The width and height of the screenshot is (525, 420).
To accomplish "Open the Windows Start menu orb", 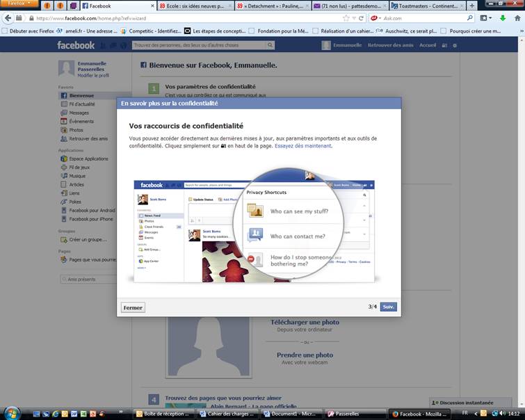I will tap(11, 413).
